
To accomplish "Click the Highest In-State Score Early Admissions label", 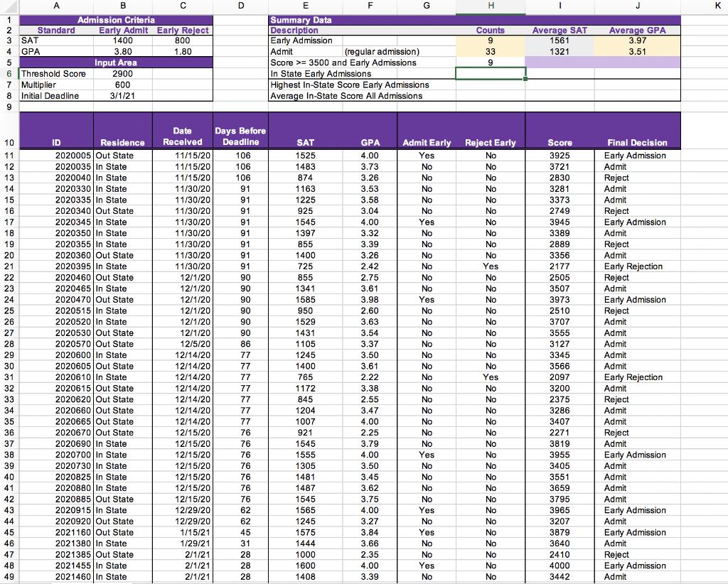I will (x=350, y=85).
